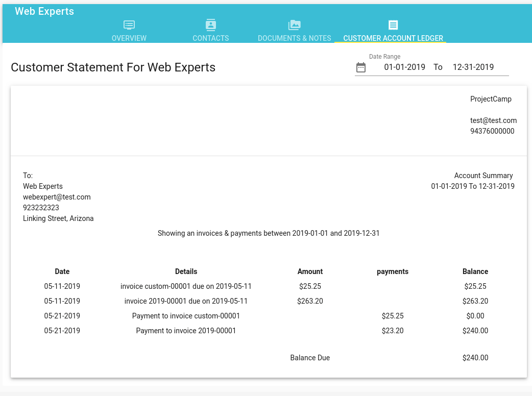Screen dimensions: 532x396
Task: Click the test@test.com company email
Action: click(x=493, y=120)
